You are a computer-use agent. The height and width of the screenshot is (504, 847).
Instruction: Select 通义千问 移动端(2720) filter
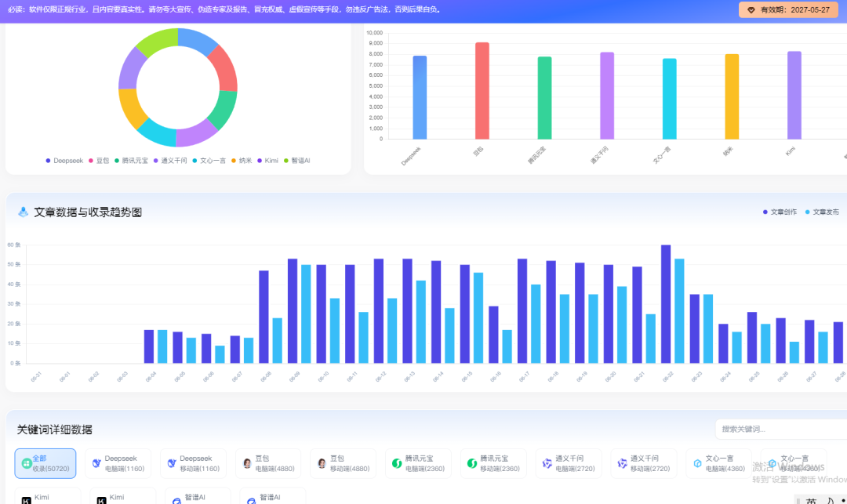click(x=643, y=463)
